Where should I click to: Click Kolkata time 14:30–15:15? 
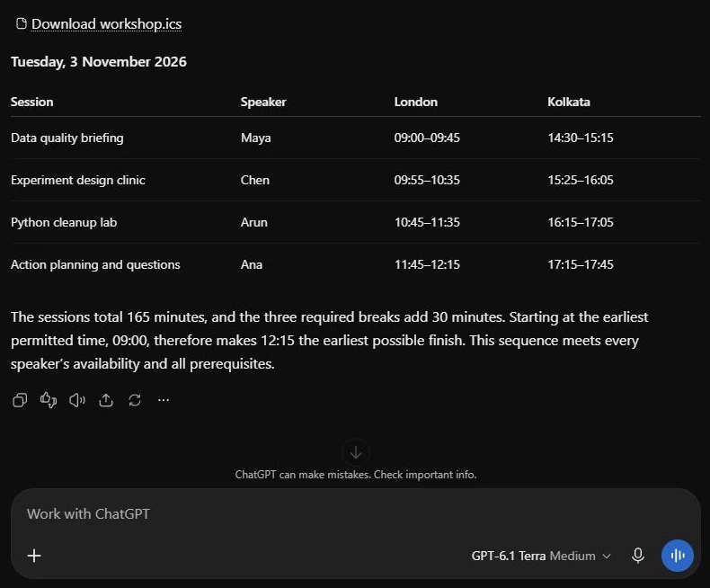point(581,138)
